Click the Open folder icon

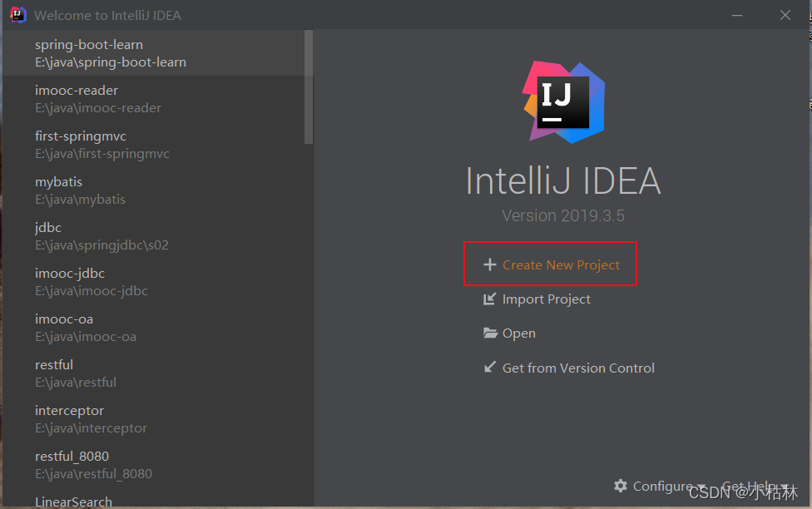(490, 333)
